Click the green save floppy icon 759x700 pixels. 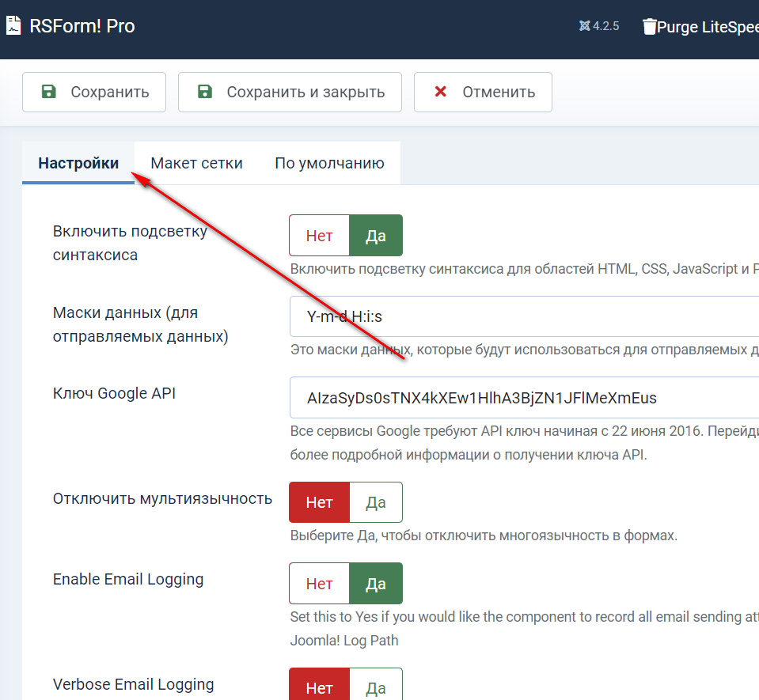[x=49, y=92]
